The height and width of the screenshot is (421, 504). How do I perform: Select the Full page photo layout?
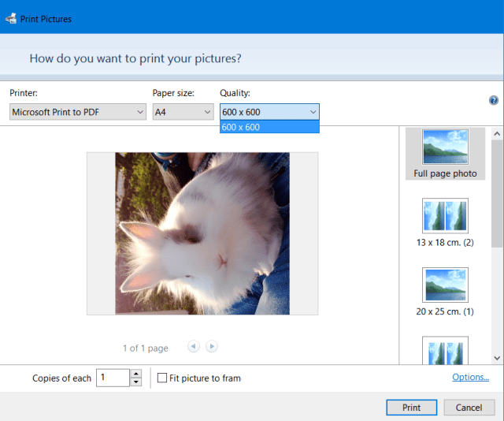tap(445, 154)
